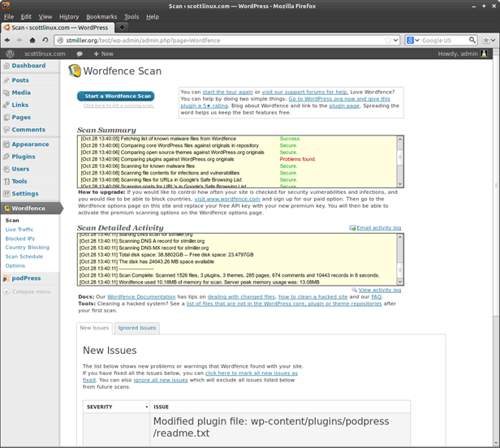Click the Media library icon in sidebar
The width and height of the screenshot is (500, 448).
tap(6, 93)
